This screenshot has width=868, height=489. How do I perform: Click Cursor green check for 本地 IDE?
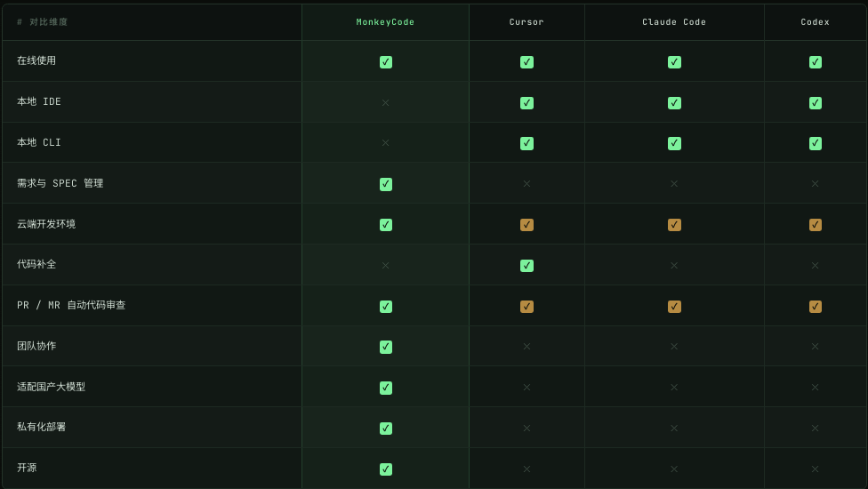point(527,103)
